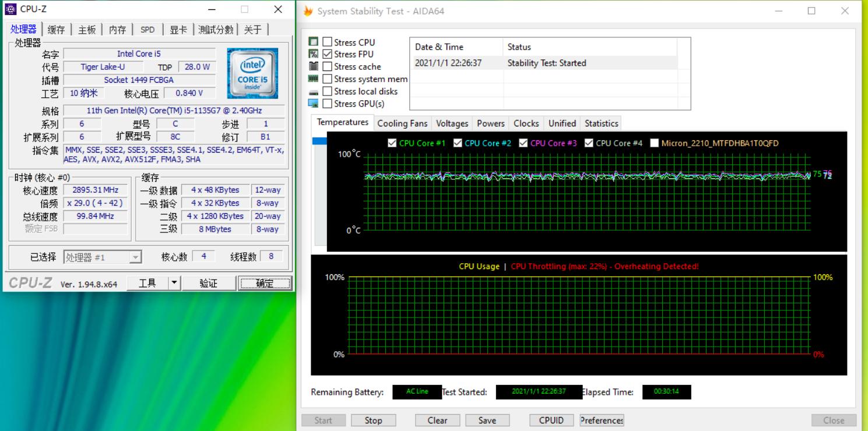
Task: Click the Save button
Action: (487, 421)
